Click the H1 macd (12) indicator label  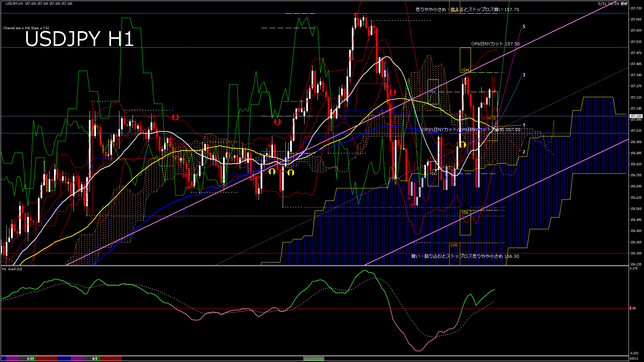click(12, 269)
